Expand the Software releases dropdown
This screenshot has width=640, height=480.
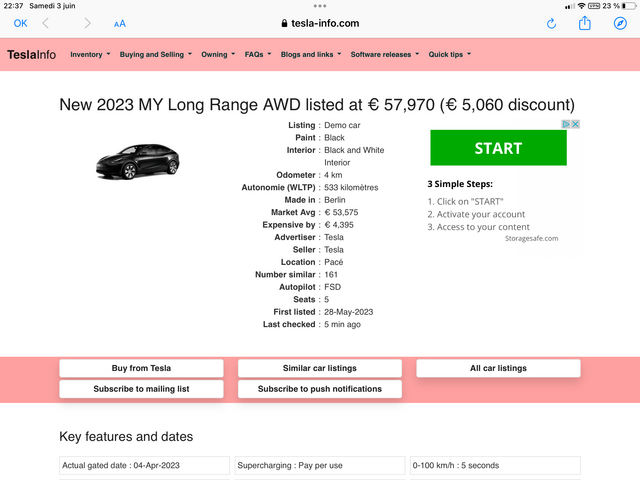pos(384,54)
